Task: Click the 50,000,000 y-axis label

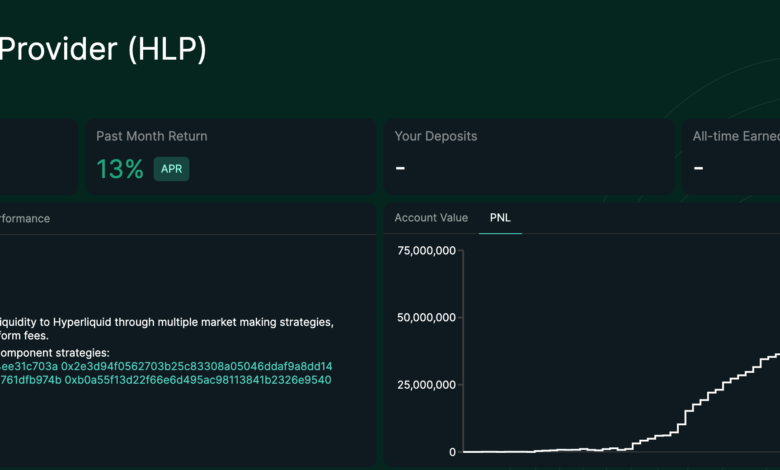Action: 426,318
